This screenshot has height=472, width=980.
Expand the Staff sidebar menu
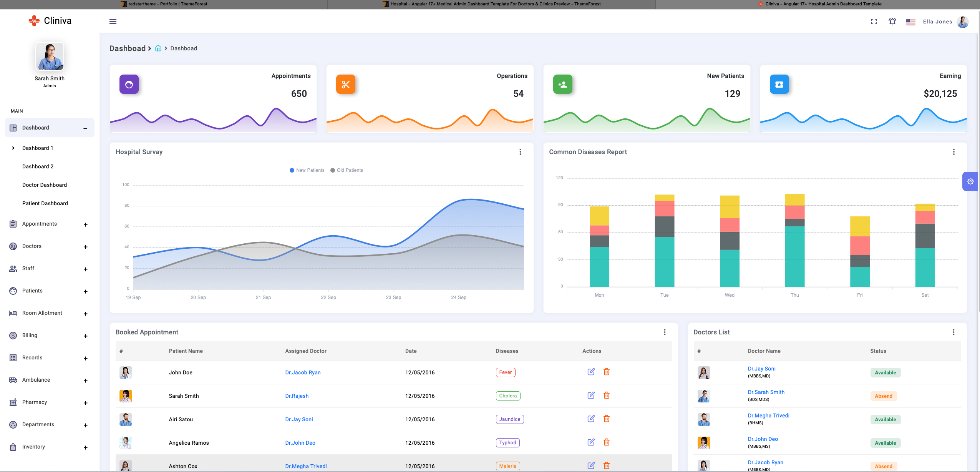point(50,269)
